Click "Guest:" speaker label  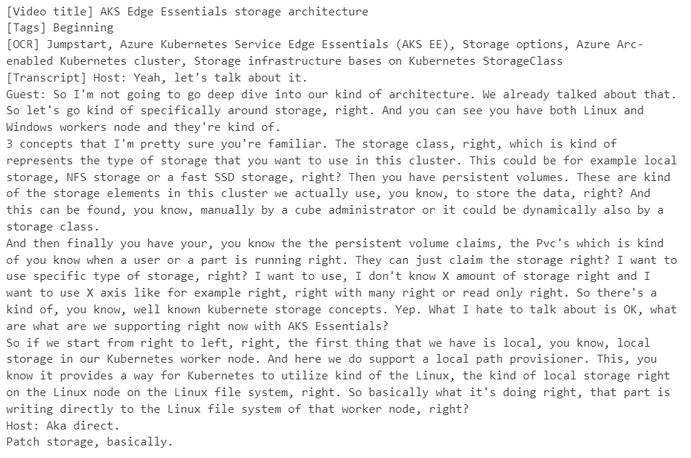(25, 92)
